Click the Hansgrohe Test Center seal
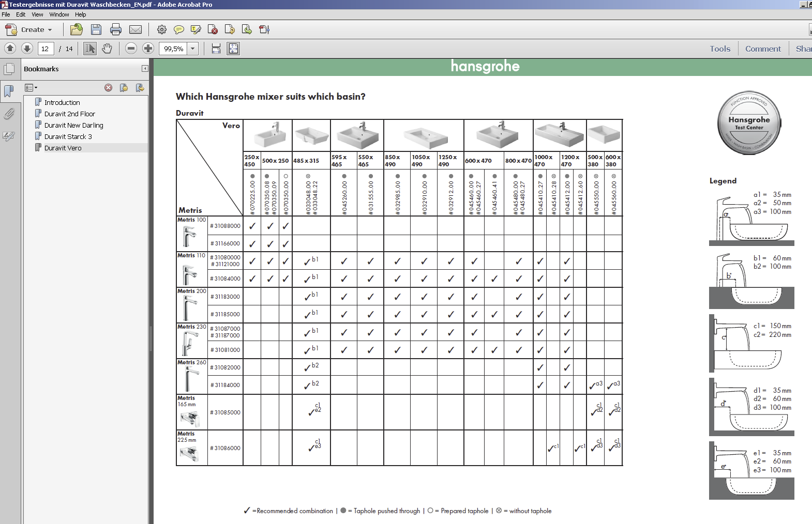This screenshot has height=524, width=812. coord(749,123)
